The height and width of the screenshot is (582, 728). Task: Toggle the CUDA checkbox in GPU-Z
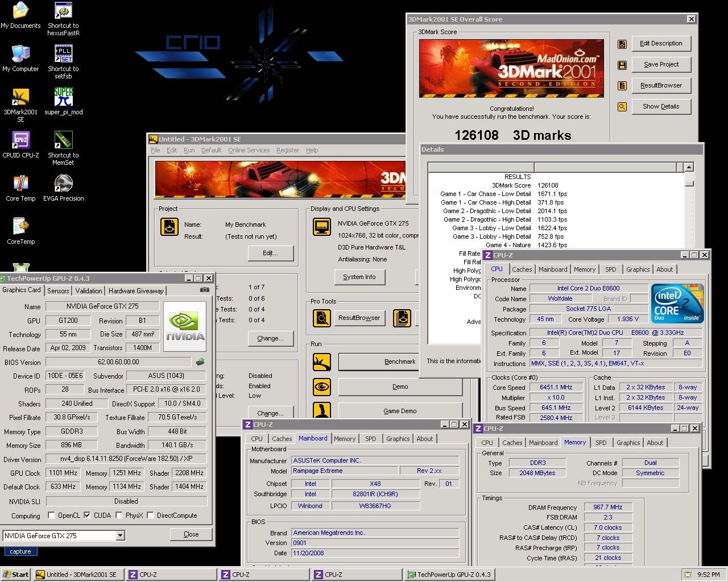click(87, 516)
